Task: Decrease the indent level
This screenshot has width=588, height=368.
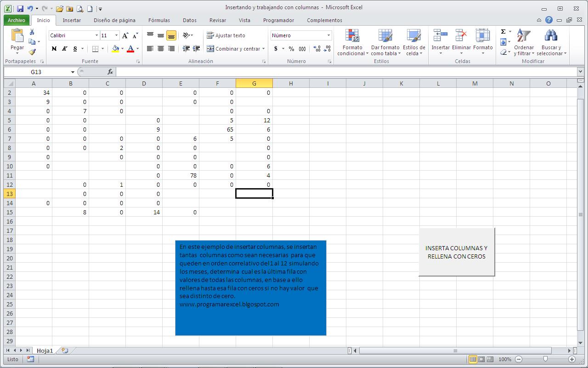Action: [186, 48]
